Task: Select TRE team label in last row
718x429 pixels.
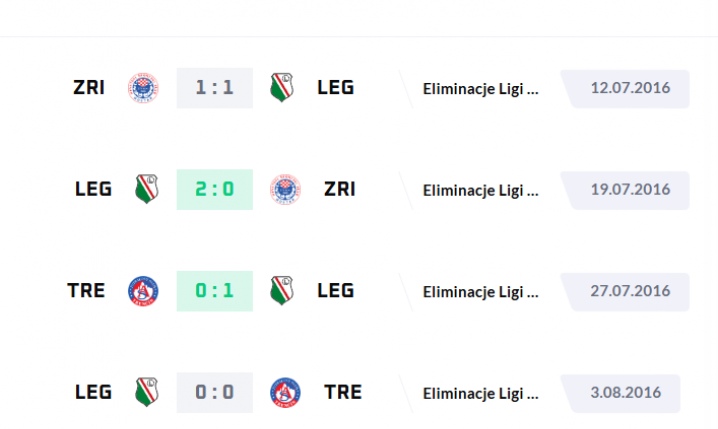Action: click(343, 392)
